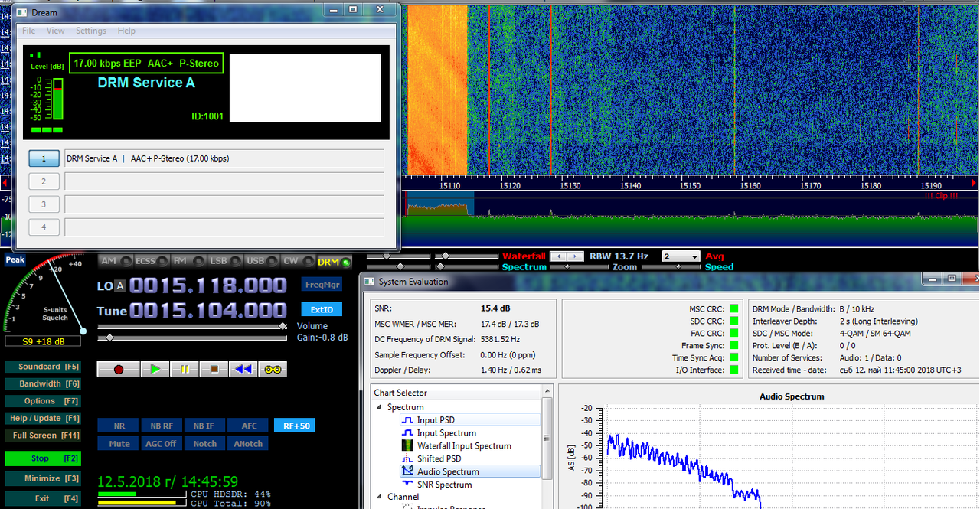Open the FreqMgr frequency manager
Screen dimensions: 980x509
322,284
